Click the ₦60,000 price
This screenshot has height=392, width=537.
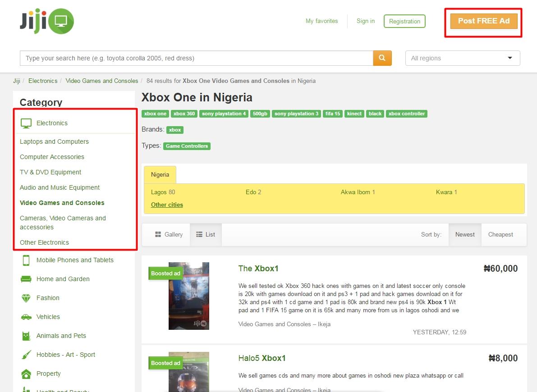[500, 269]
